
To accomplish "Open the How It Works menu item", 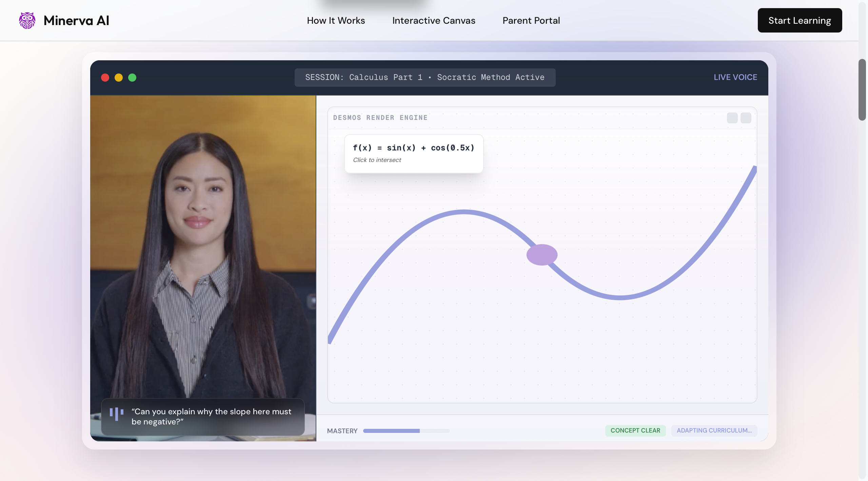I will [x=336, y=20].
